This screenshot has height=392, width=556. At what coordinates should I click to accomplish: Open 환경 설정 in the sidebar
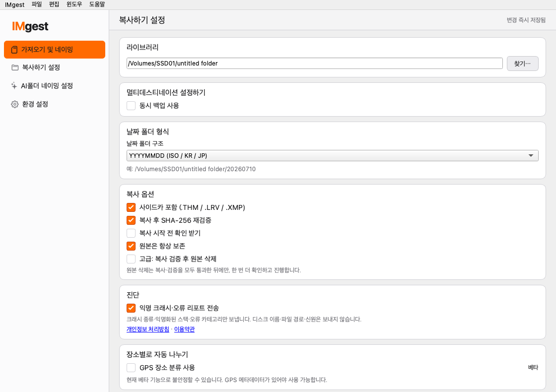[x=55, y=104]
